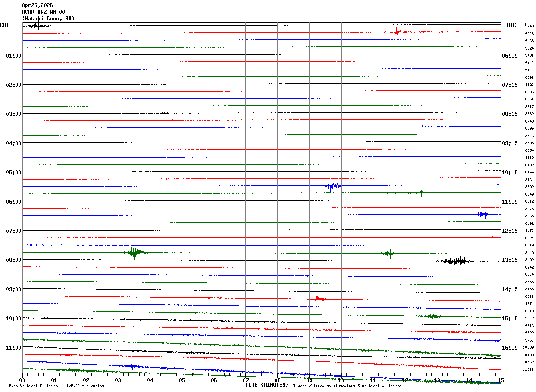Click the '11:15' UTC time label

click(x=510, y=202)
